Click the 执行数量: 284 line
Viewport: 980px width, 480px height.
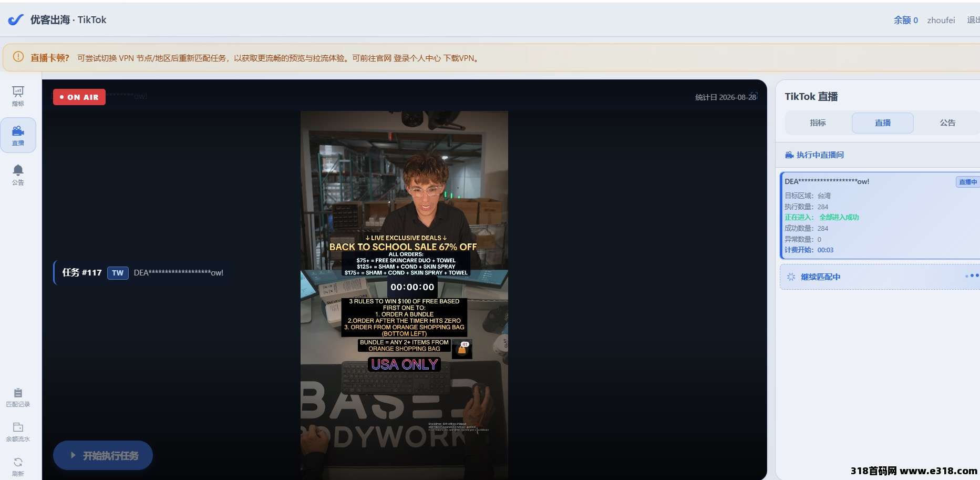(x=806, y=207)
